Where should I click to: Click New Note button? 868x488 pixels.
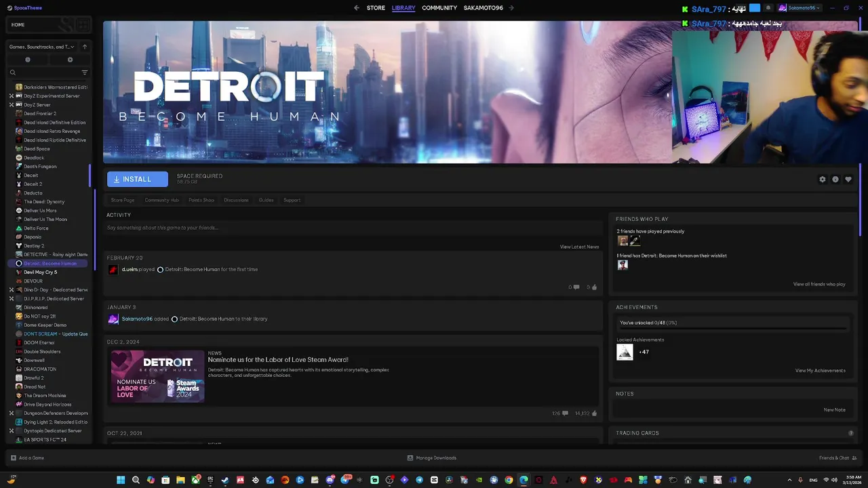click(x=834, y=410)
